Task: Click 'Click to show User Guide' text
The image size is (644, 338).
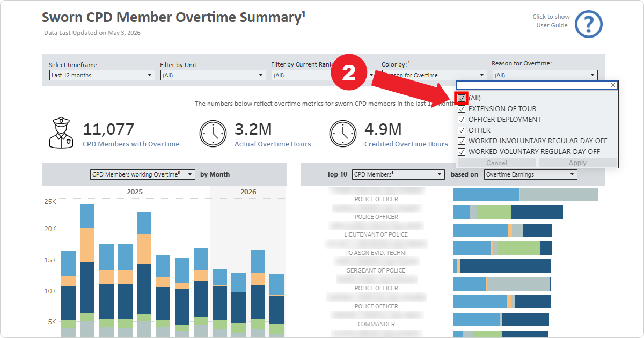Action: (551, 21)
